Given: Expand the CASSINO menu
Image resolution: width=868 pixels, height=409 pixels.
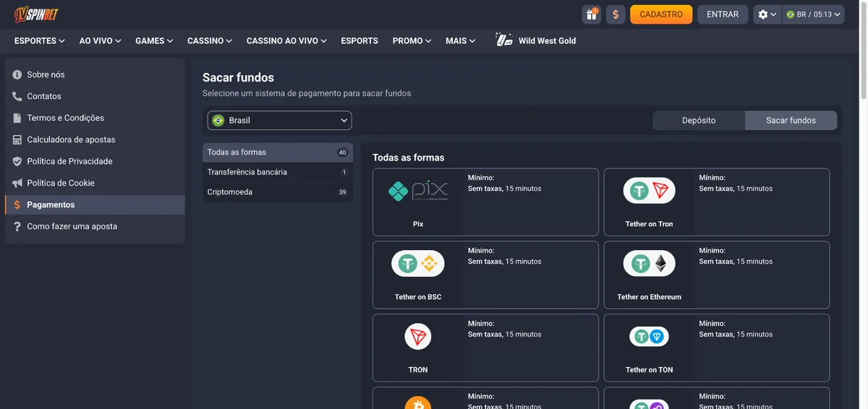Looking at the screenshot, I should [210, 40].
